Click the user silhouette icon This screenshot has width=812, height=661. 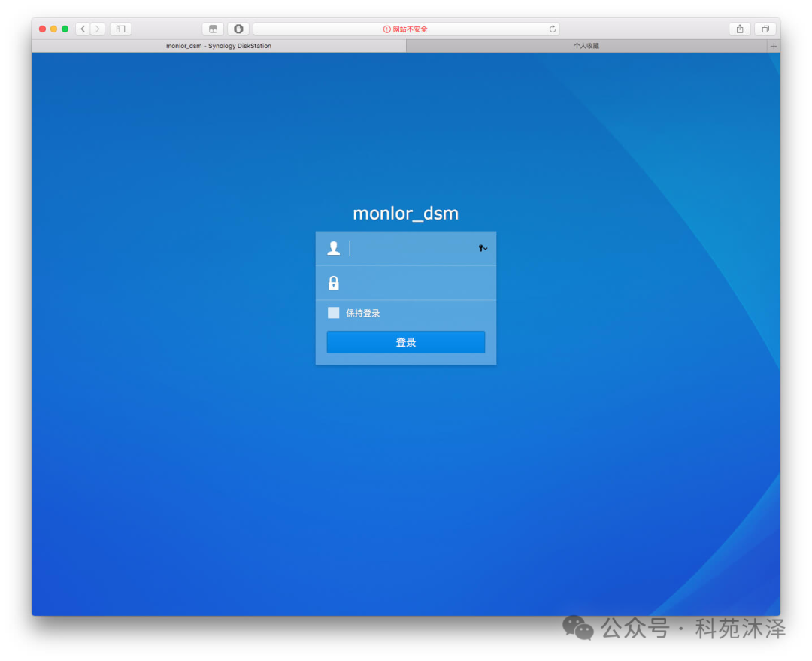[x=334, y=248]
